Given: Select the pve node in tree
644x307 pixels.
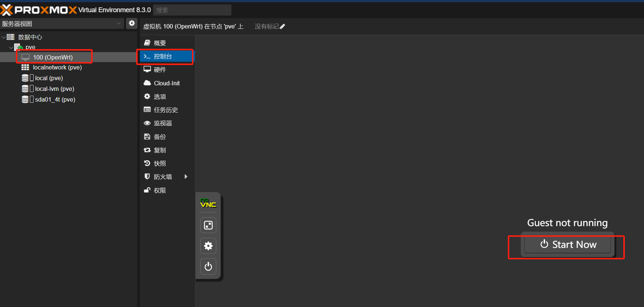Looking at the screenshot, I should pos(31,47).
